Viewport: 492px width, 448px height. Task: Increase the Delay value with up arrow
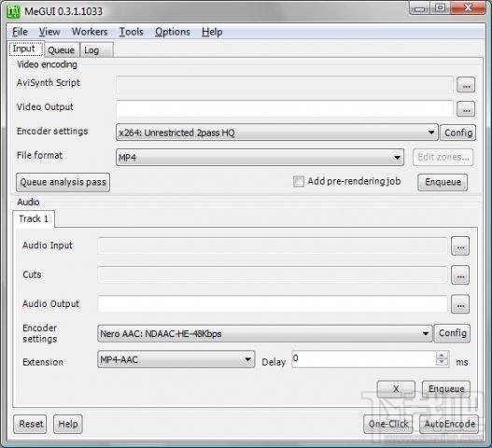[x=442, y=356]
